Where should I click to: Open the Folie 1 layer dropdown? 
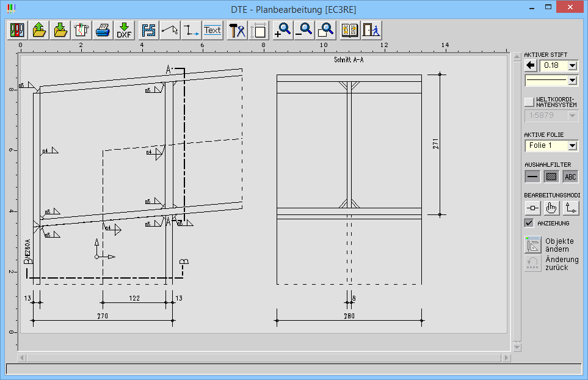(572, 145)
